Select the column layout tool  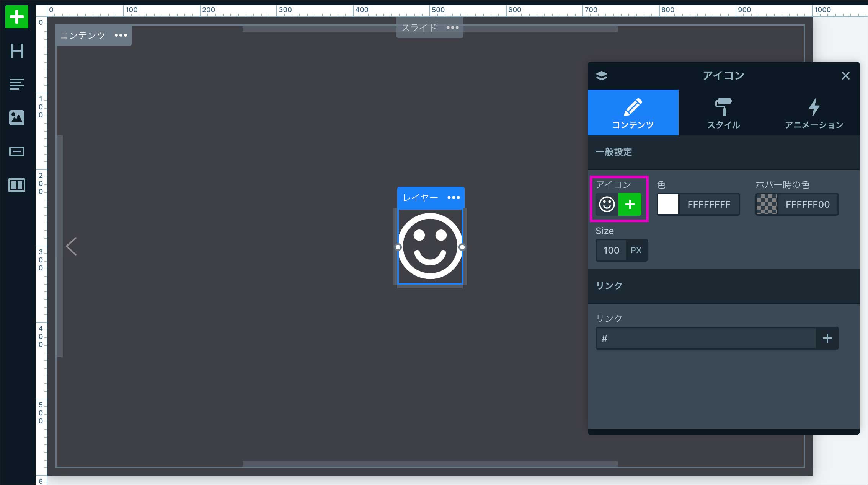(17, 186)
